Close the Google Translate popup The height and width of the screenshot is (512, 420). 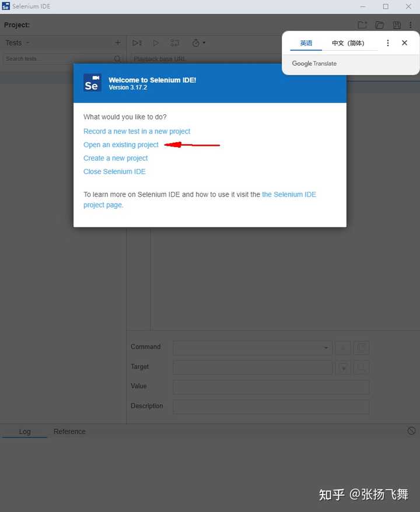[404, 43]
